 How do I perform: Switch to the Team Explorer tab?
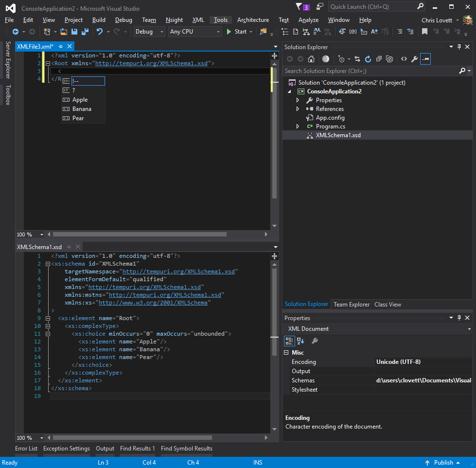coord(351,305)
